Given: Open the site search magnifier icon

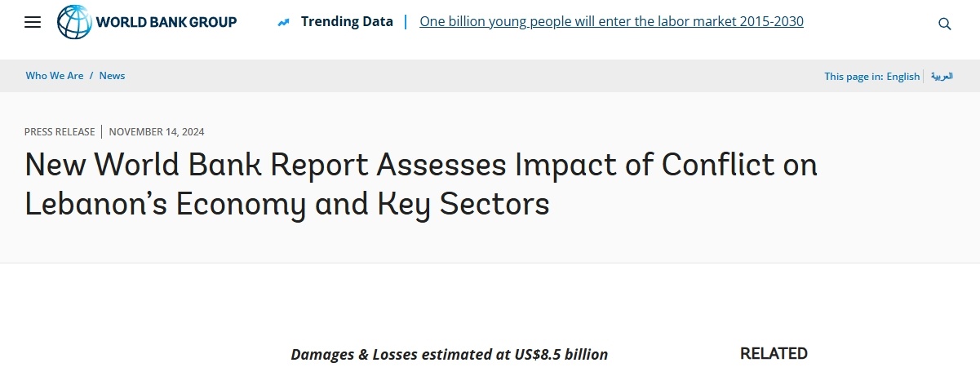Looking at the screenshot, I should point(945,24).
